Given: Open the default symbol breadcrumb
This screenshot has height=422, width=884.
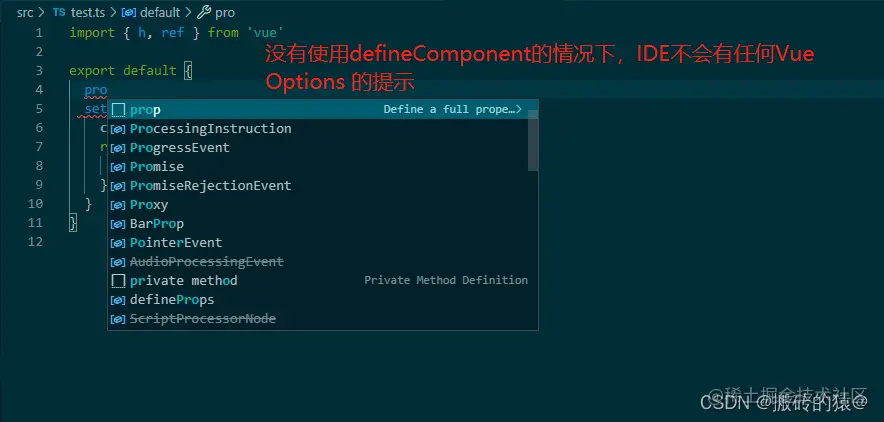Looking at the screenshot, I should 160,12.
